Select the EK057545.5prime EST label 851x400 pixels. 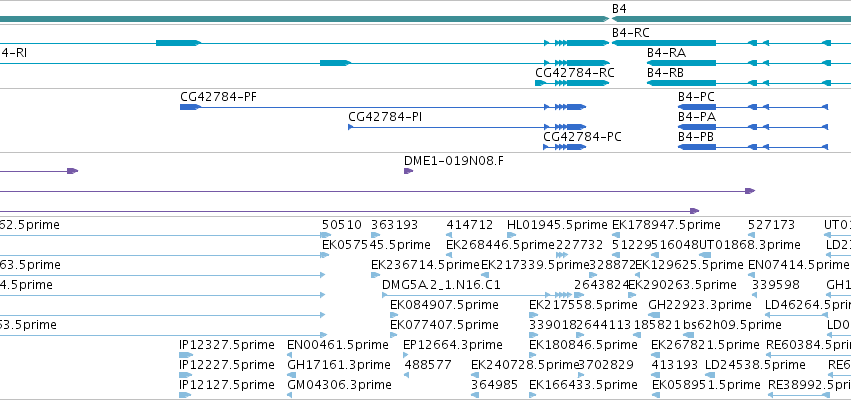pos(376,245)
